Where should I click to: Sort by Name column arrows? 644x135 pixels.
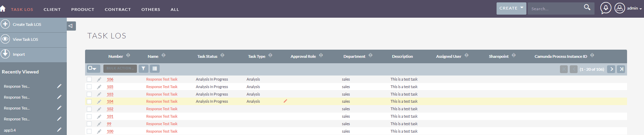(163, 55)
